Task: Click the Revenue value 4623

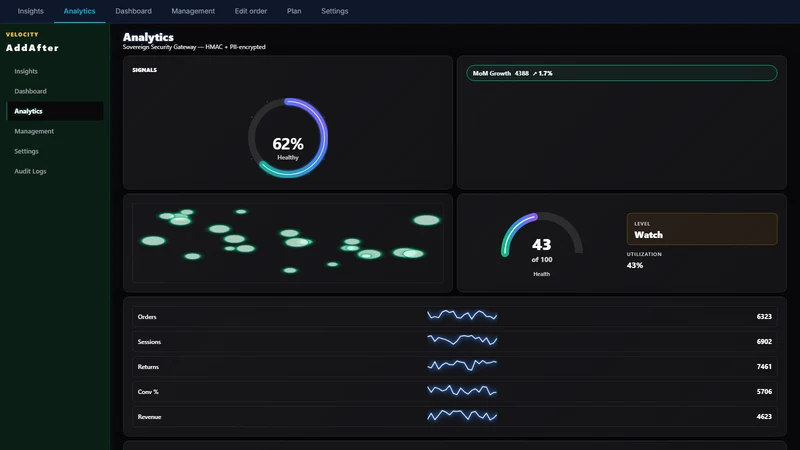Action: tap(764, 416)
